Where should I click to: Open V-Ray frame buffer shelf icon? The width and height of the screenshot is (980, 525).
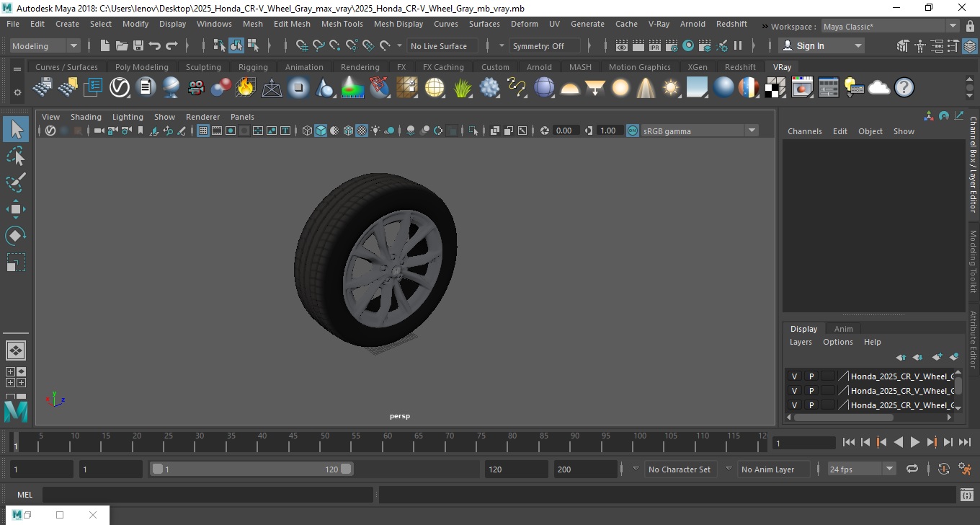802,88
